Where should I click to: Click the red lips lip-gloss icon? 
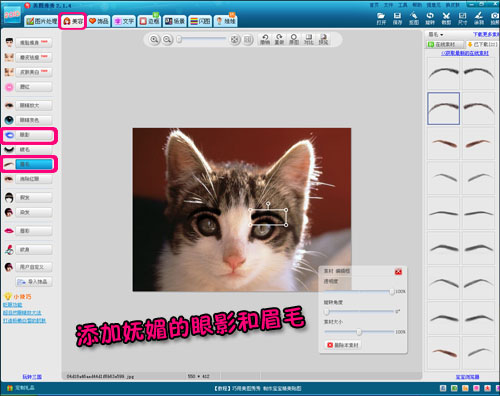click(x=9, y=231)
